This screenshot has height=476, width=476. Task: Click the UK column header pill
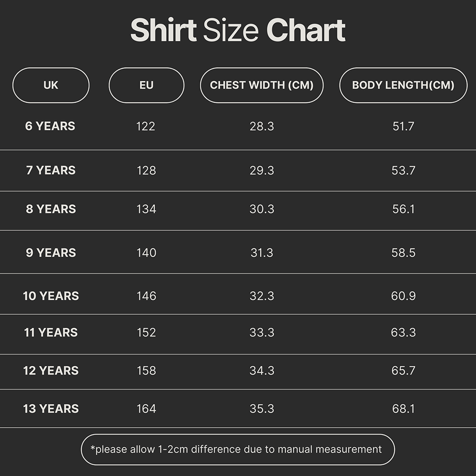[51, 85]
